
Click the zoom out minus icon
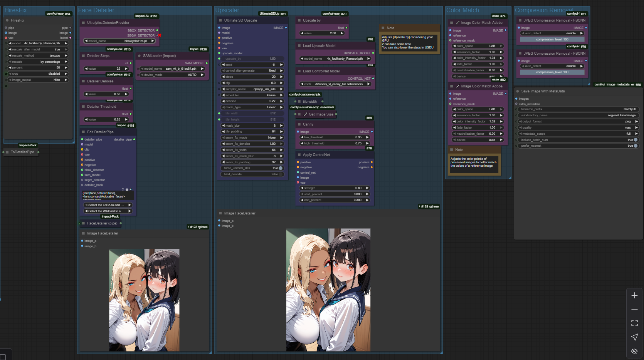coord(634,309)
